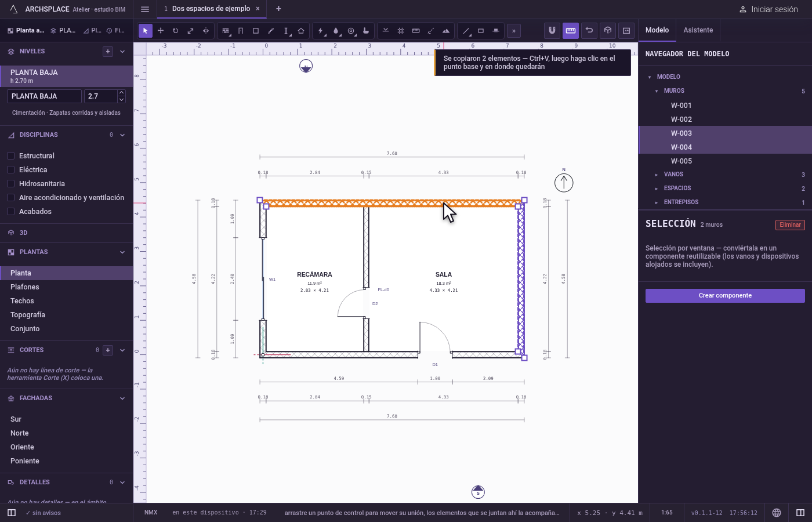This screenshot has height=522, width=812.
Task: Collapse the FACHADAS section chevron
Action: [x=122, y=398]
